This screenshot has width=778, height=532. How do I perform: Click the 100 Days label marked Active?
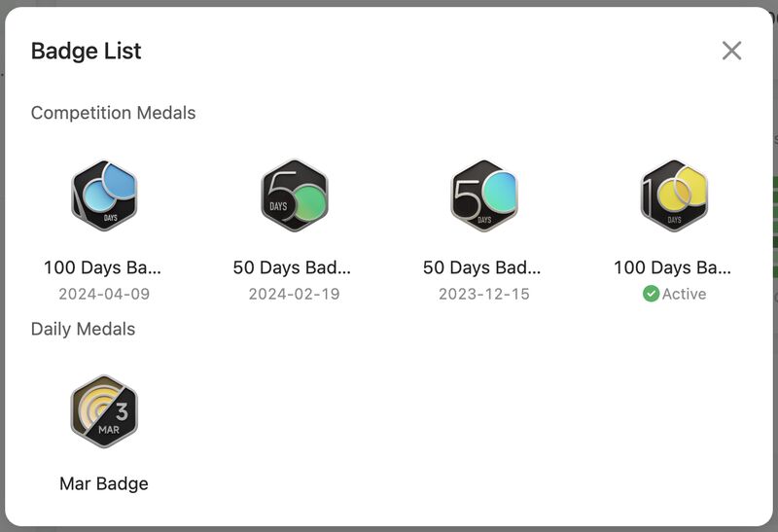672,267
